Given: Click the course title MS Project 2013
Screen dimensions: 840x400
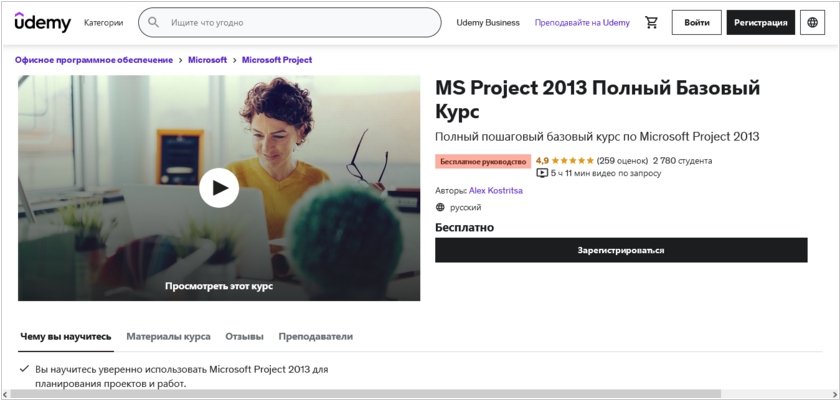Looking at the screenshot, I should click(597, 99).
